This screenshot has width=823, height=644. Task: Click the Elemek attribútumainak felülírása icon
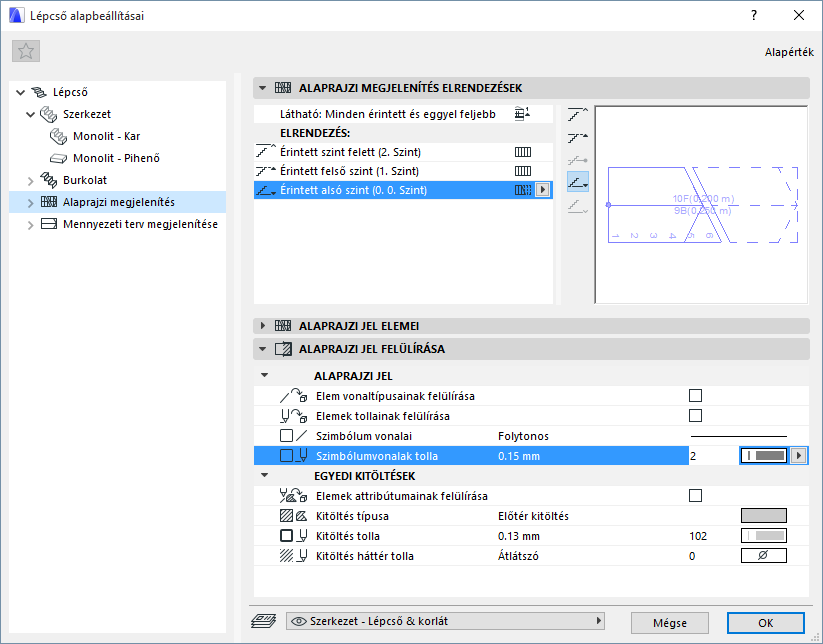click(x=293, y=495)
